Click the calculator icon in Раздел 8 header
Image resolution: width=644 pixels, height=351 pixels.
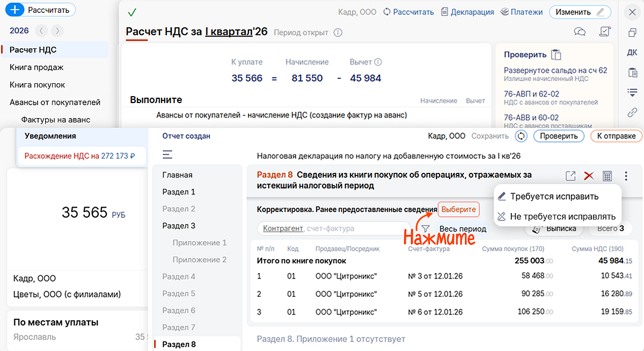[607, 175]
